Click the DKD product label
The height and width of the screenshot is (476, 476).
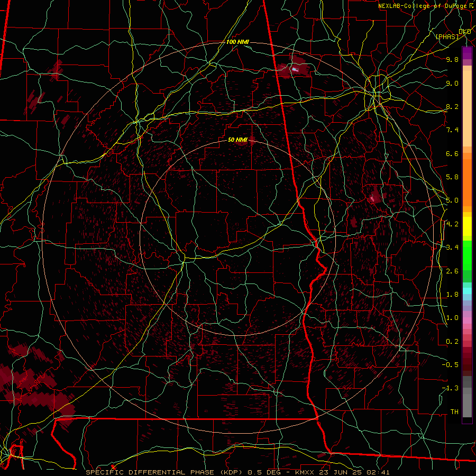(x=465, y=32)
